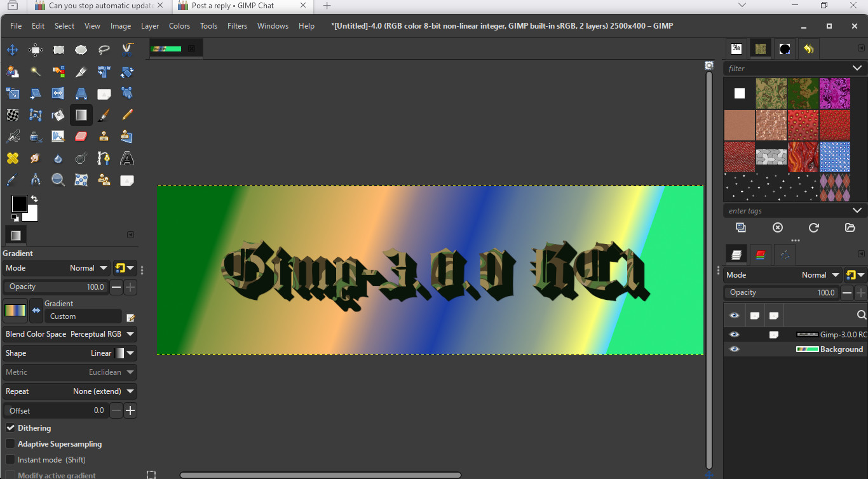Viewport: 868px width, 479px height.
Task: Enable Adaptive Supersampling checkbox
Action: point(11,444)
